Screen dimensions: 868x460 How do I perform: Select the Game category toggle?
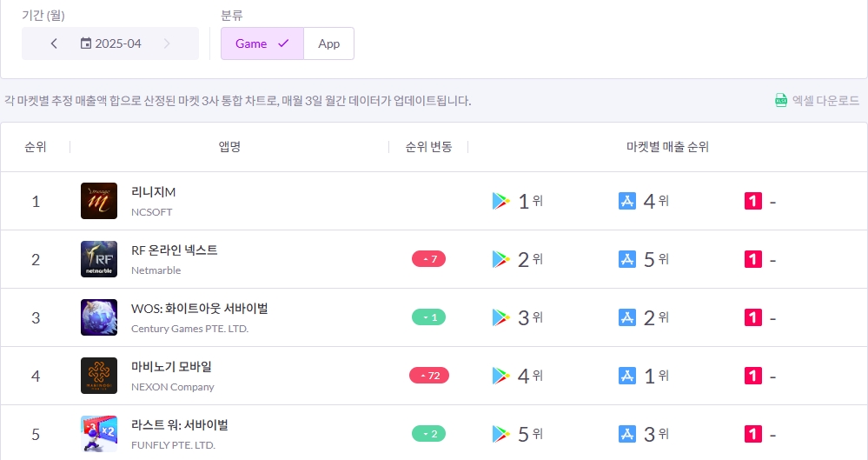point(262,43)
